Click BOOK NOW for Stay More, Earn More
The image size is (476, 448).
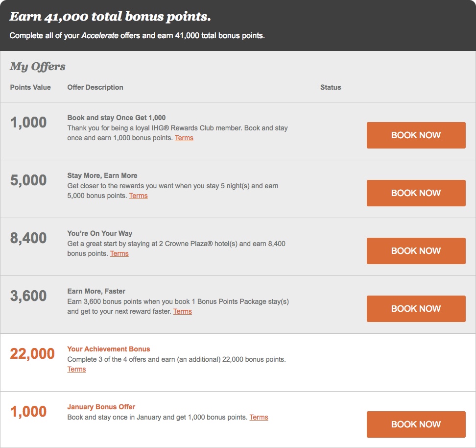click(416, 193)
